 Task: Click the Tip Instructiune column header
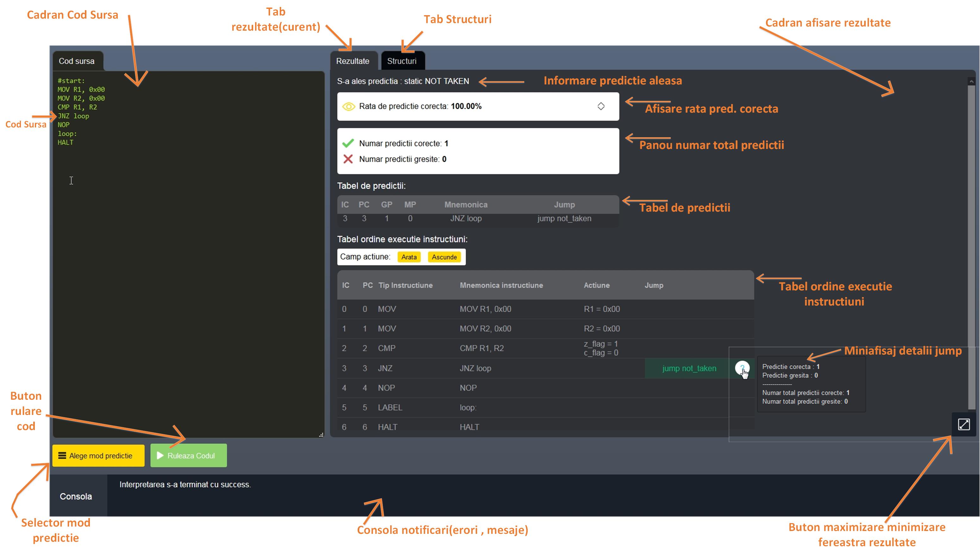pyautogui.click(x=405, y=285)
